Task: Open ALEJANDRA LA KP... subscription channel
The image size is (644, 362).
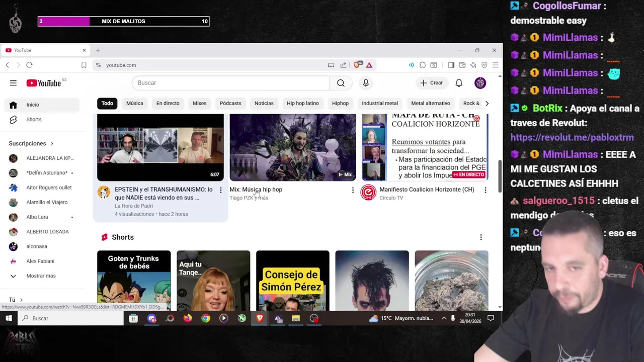Action: pos(43,158)
